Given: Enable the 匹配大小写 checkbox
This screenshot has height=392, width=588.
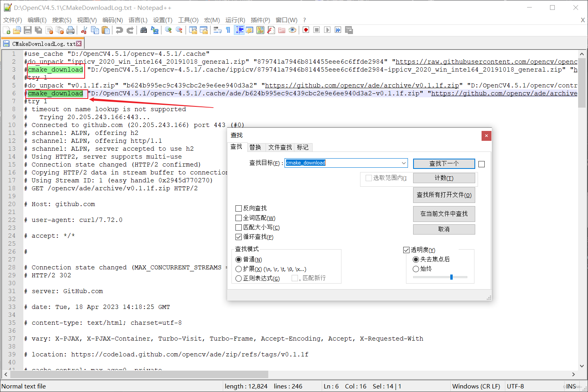Looking at the screenshot, I should (x=239, y=227).
